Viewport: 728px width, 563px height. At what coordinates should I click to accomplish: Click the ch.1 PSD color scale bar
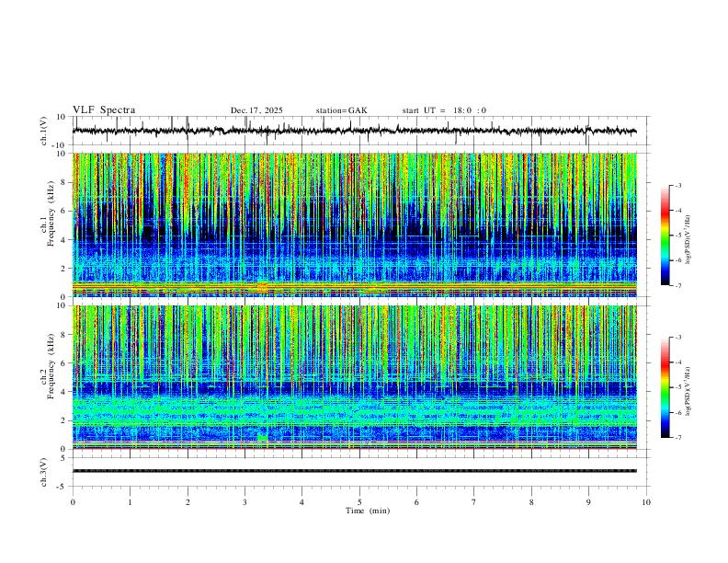coord(665,236)
